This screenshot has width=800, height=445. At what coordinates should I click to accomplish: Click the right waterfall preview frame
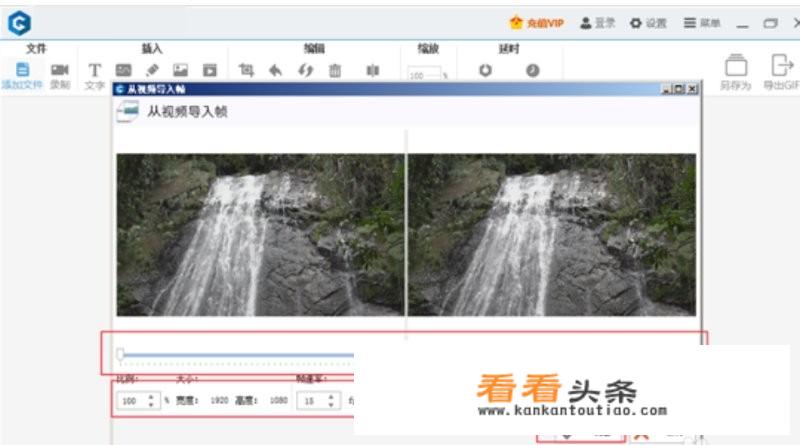tap(552, 235)
